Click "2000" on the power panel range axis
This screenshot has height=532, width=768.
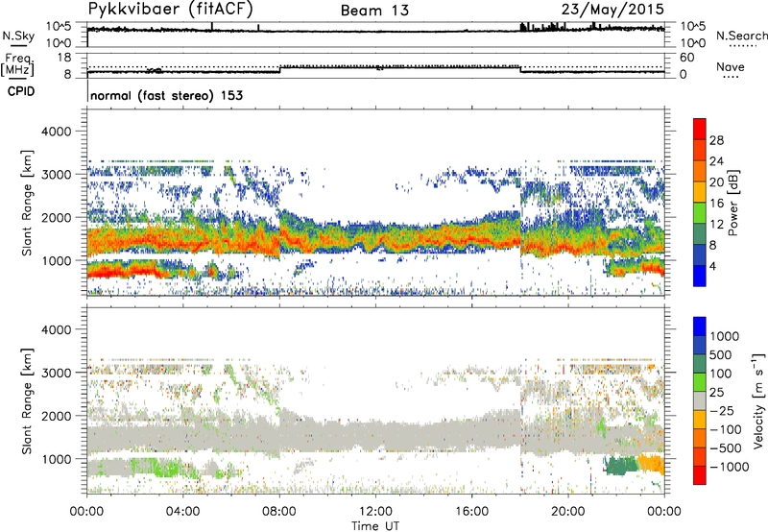pos(56,217)
